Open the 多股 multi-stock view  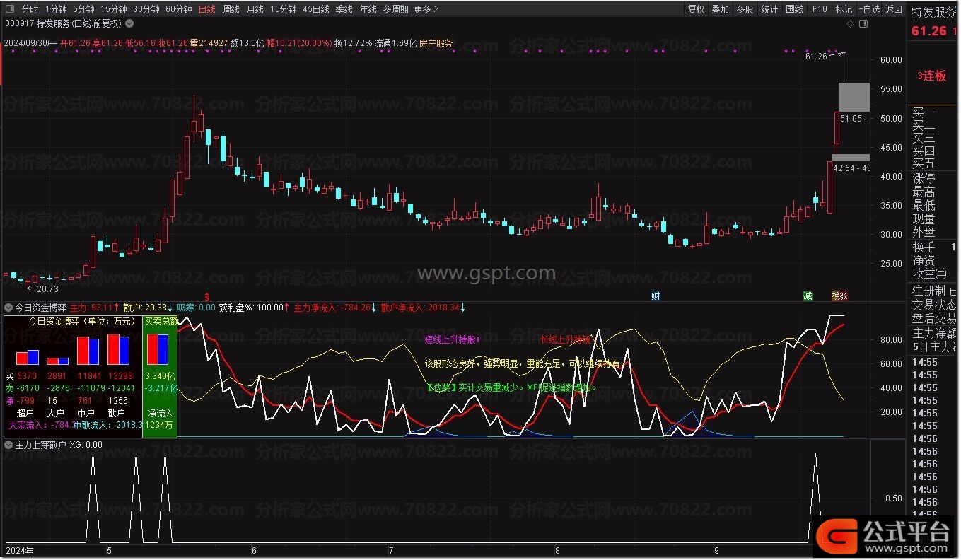(x=745, y=9)
